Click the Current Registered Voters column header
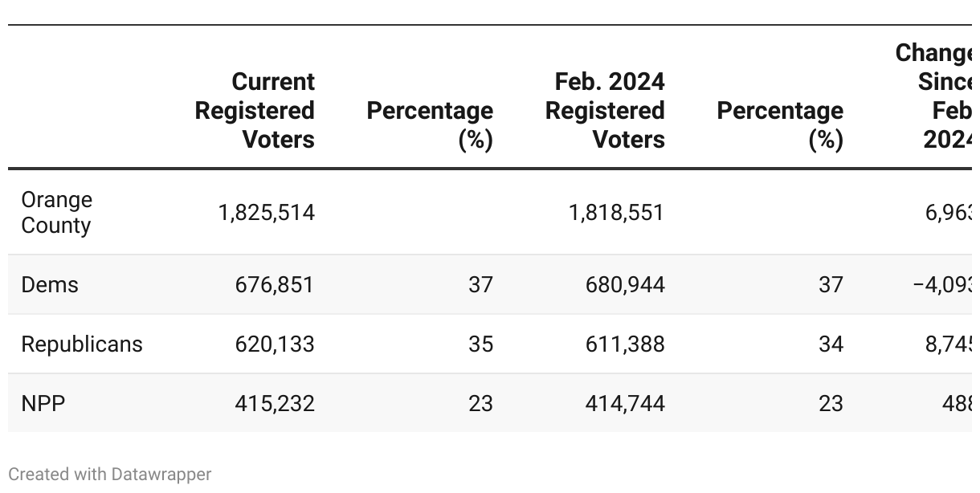Viewport: 980px width, 493px height. pyautogui.click(x=255, y=111)
